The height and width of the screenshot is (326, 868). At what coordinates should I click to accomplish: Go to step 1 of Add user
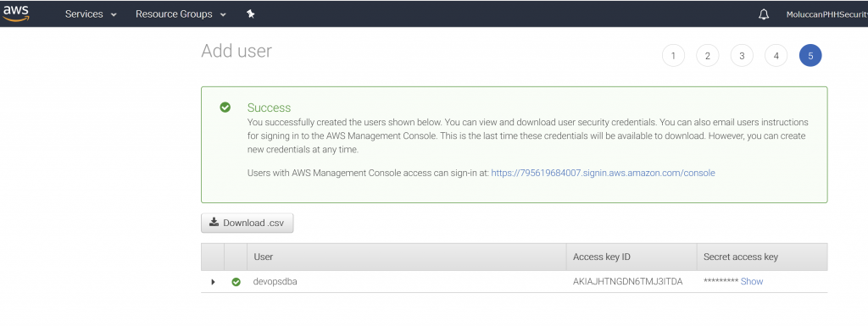click(673, 55)
